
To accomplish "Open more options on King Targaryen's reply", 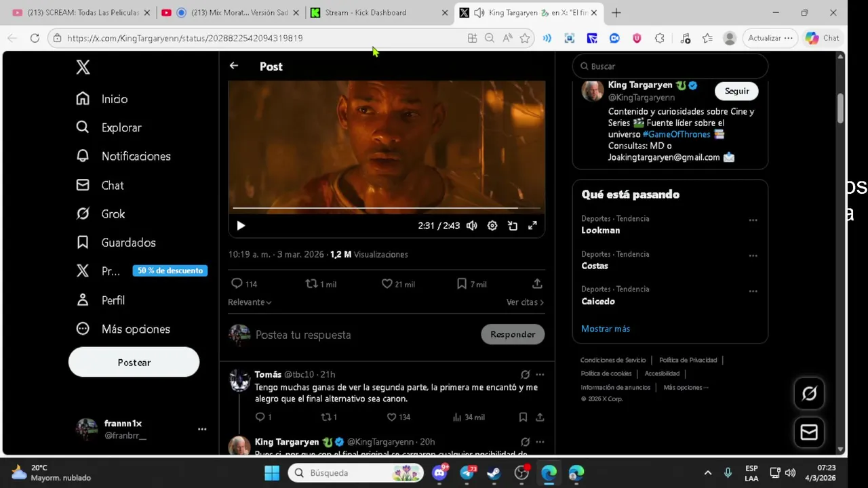I will point(540,442).
